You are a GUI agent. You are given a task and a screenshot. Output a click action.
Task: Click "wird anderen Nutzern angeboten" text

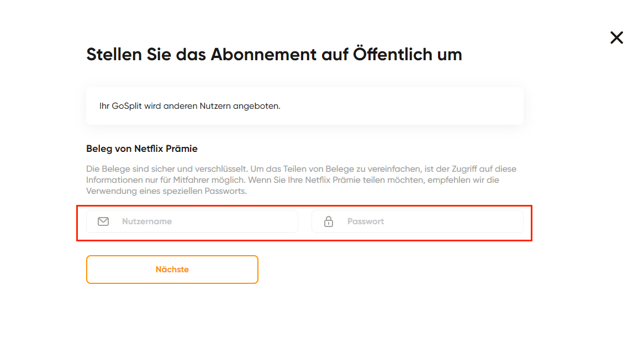click(212, 106)
